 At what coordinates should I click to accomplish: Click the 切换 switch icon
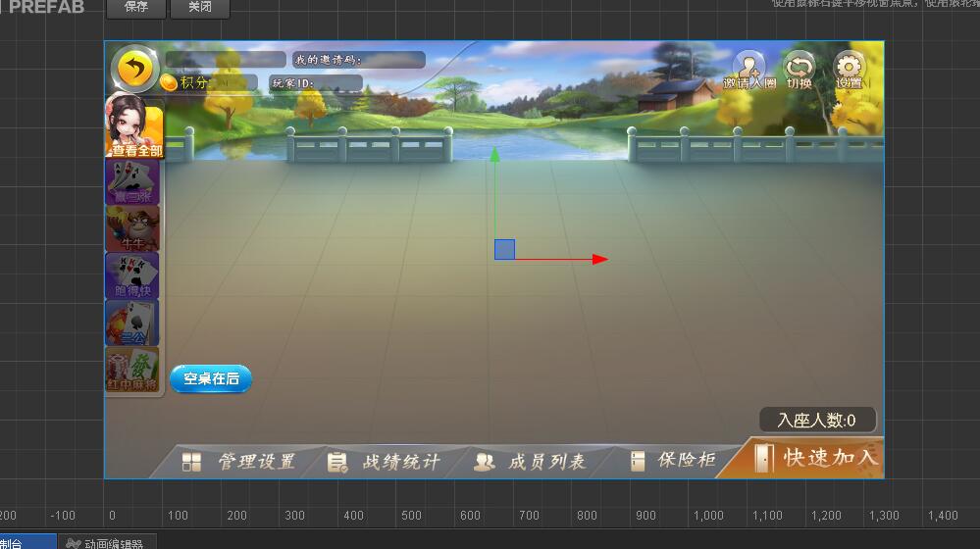799,71
